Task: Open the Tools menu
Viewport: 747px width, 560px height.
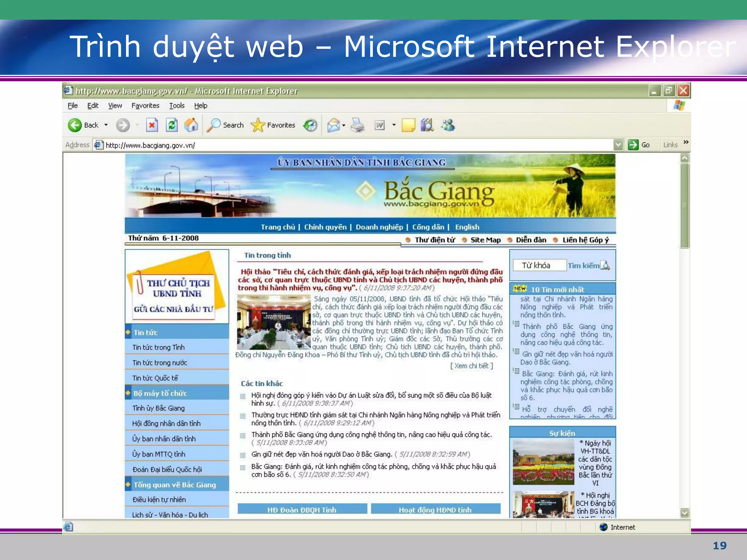Action: [x=177, y=106]
